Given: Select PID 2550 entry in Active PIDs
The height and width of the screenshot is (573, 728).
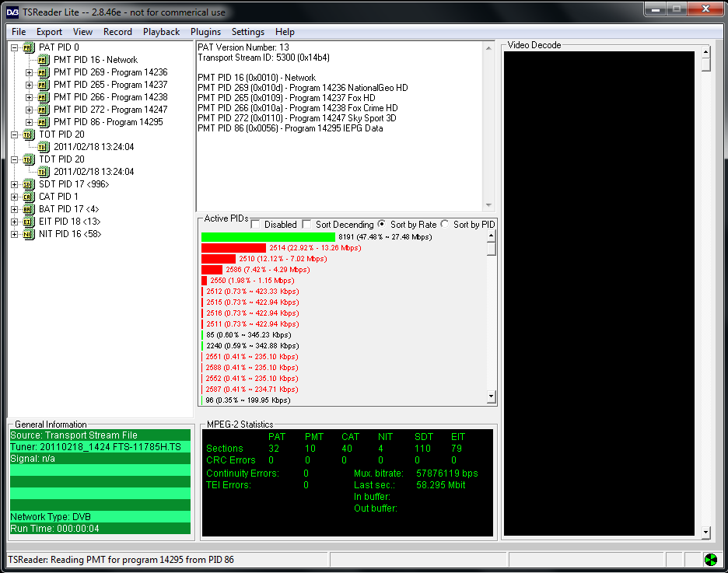Looking at the screenshot, I should [252, 281].
